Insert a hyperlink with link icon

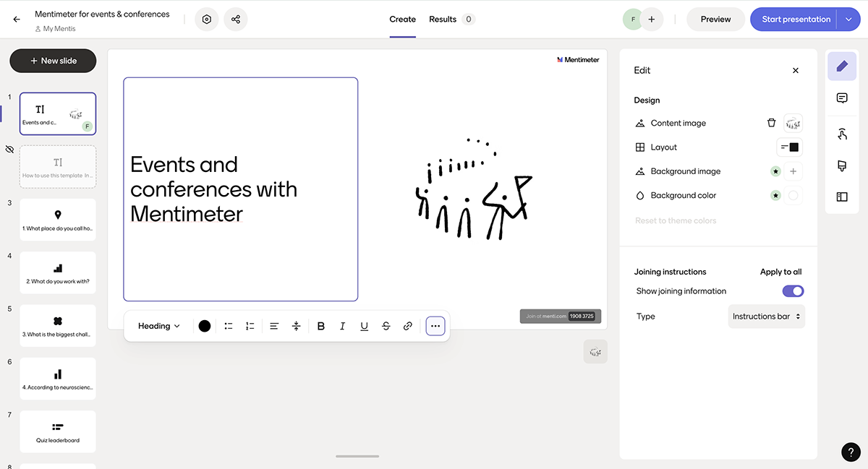click(408, 326)
